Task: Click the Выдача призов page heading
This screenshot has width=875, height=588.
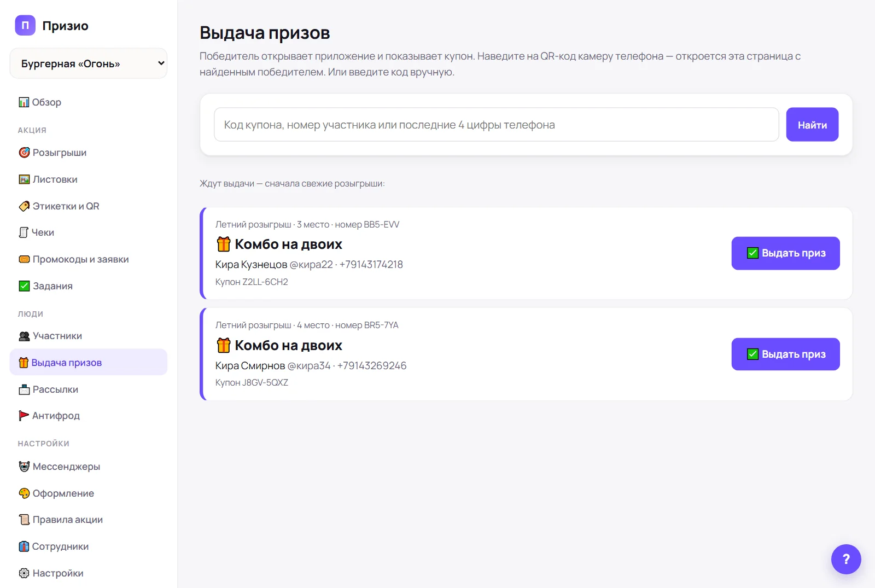Action: (265, 33)
